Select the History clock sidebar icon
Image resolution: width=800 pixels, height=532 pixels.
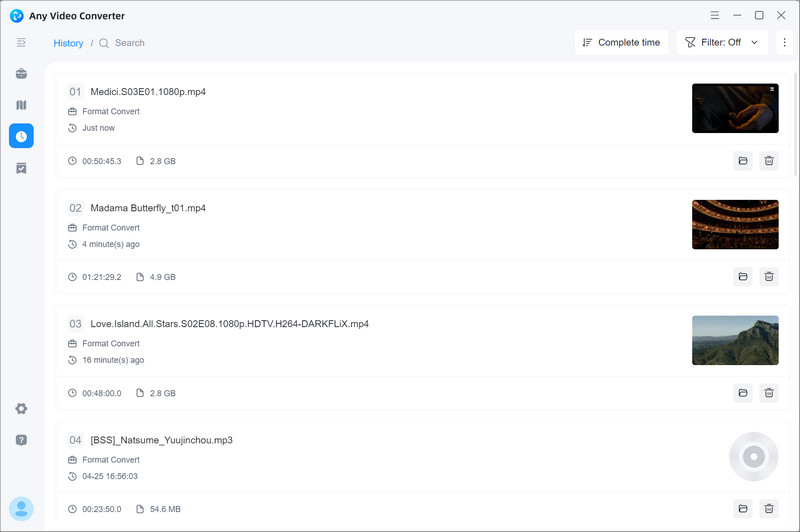[21, 136]
